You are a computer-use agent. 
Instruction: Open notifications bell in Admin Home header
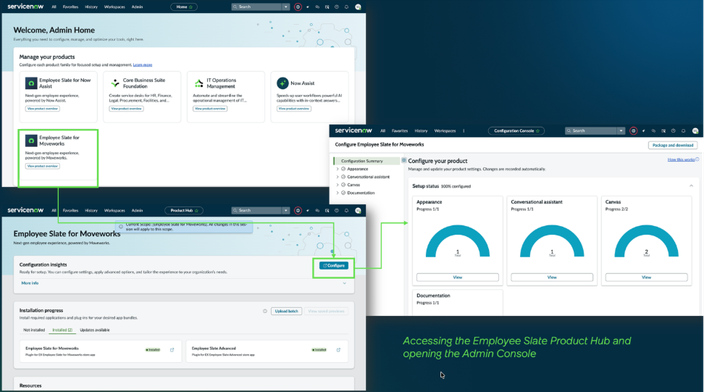(x=347, y=7)
